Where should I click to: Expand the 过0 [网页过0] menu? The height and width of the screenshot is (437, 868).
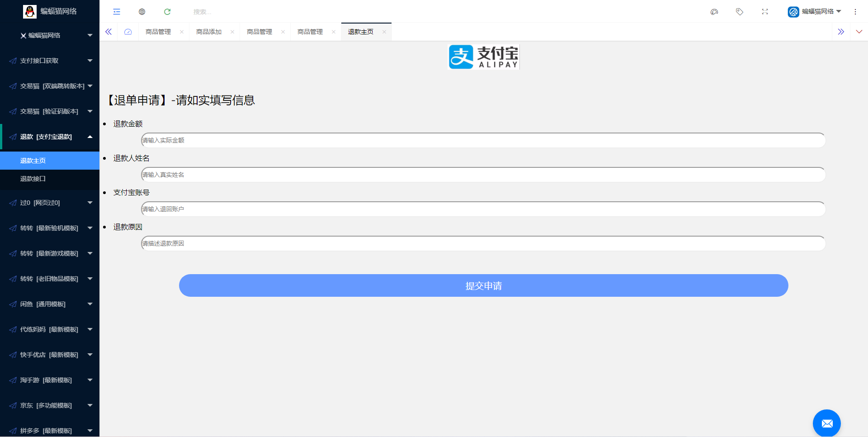pos(50,203)
